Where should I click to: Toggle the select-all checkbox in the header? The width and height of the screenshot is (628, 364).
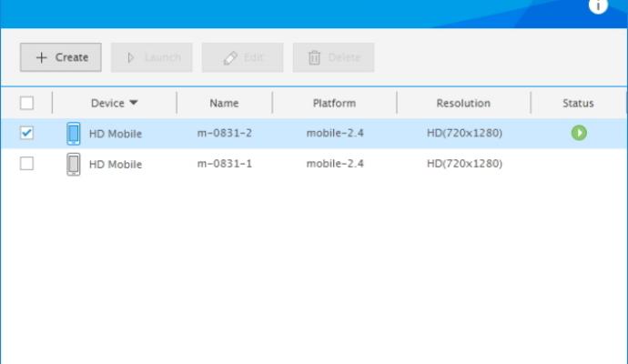click(x=26, y=103)
